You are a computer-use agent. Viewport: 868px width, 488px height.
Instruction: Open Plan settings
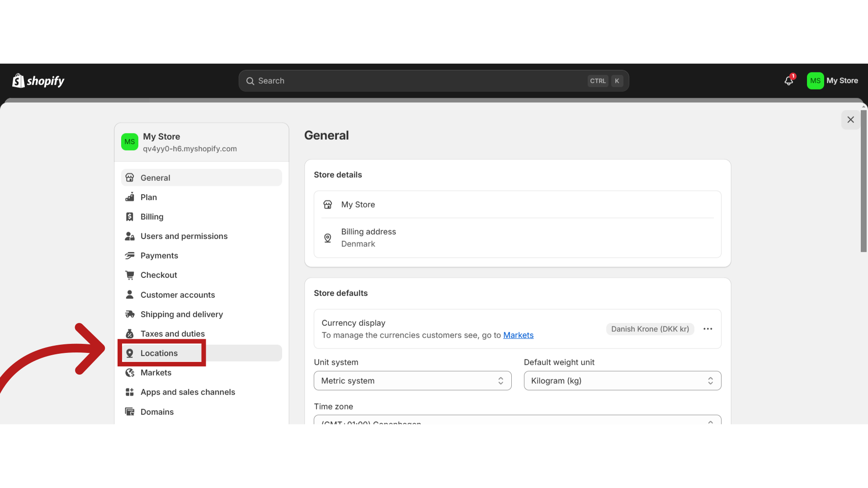[202, 197]
